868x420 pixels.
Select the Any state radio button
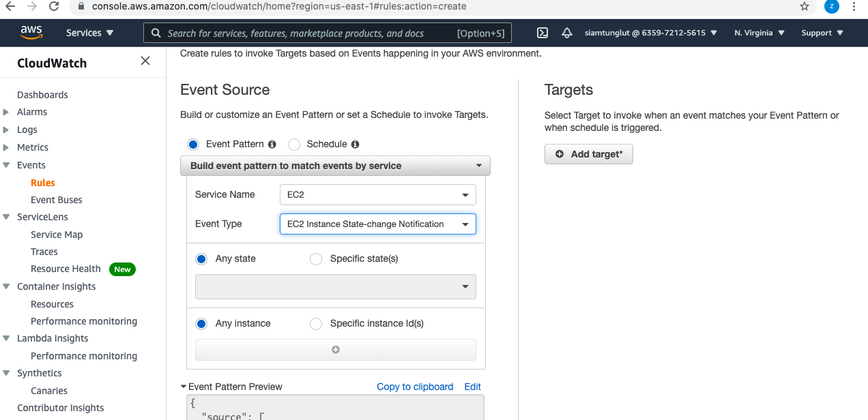pyautogui.click(x=201, y=259)
